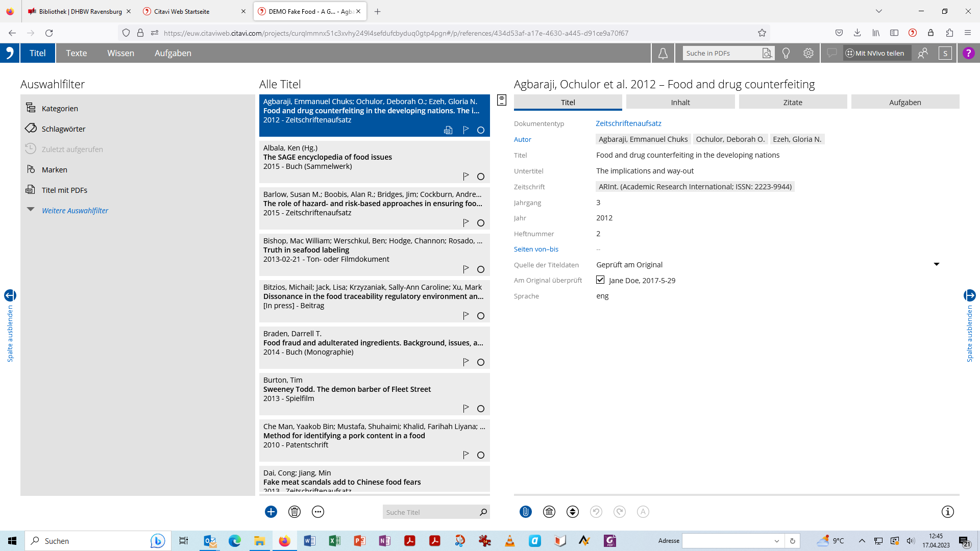Select Kategorien filter
This screenshot has width=980, height=551.
[60, 108]
